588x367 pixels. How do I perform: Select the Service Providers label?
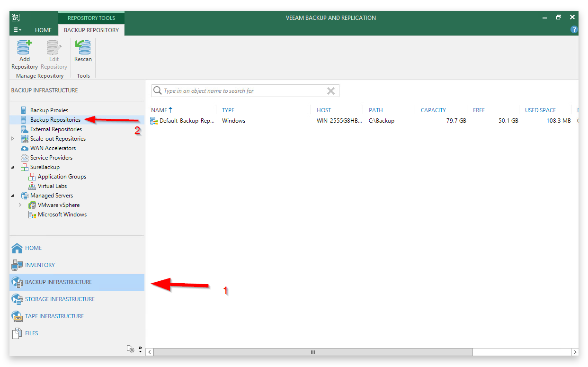51,158
